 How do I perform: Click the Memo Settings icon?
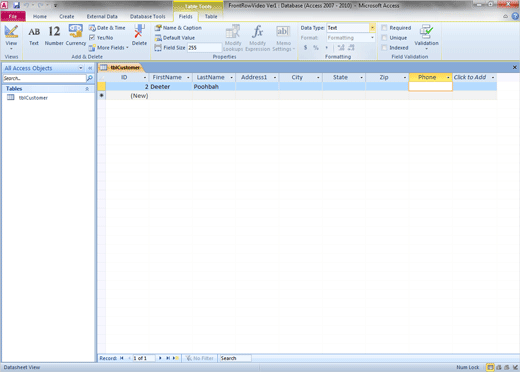point(283,38)
